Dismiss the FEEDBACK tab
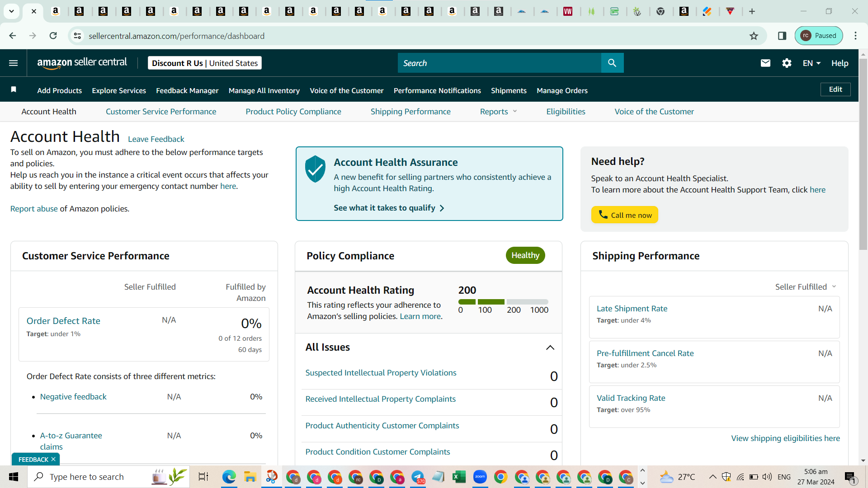This screenshot has width=868, height=488. tap(53, 459)
